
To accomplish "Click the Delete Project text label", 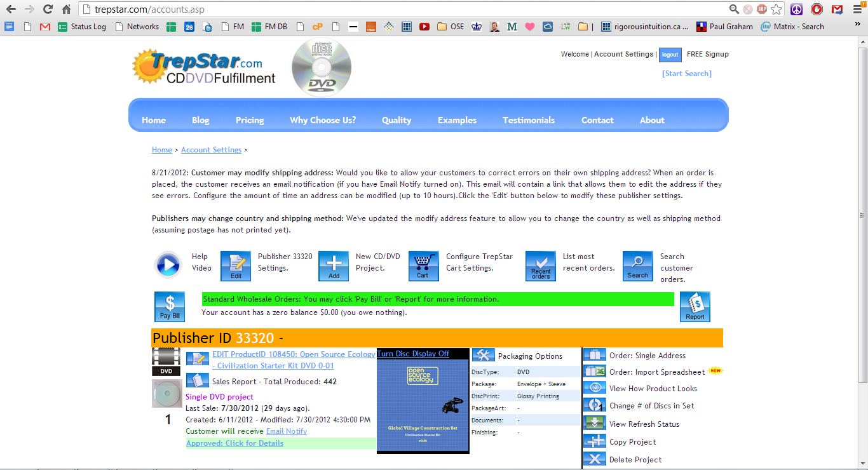I will [x=635, y=459].
